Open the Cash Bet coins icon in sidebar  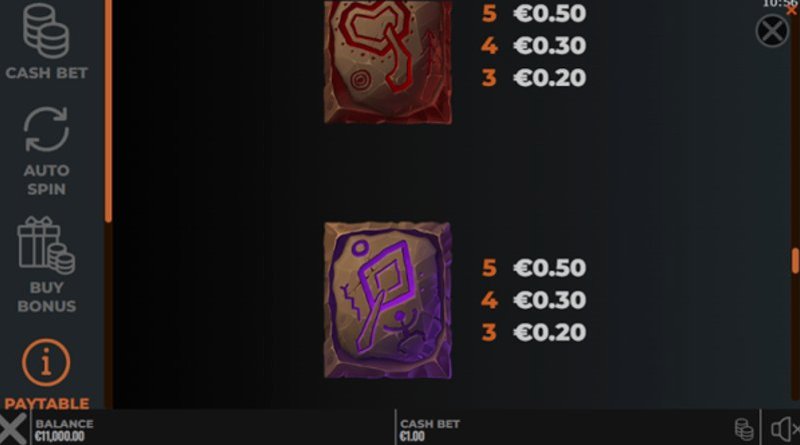pyautogui.click(x=46, y=31)
